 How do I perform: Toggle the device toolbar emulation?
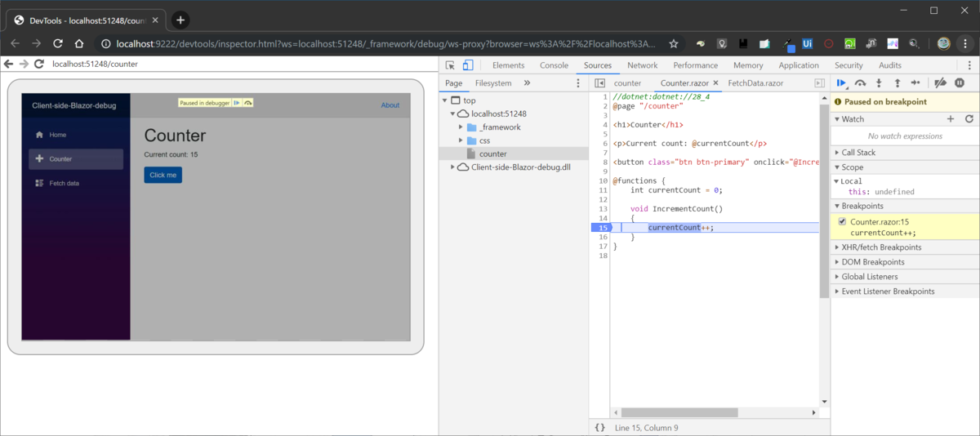click(468, 65)
